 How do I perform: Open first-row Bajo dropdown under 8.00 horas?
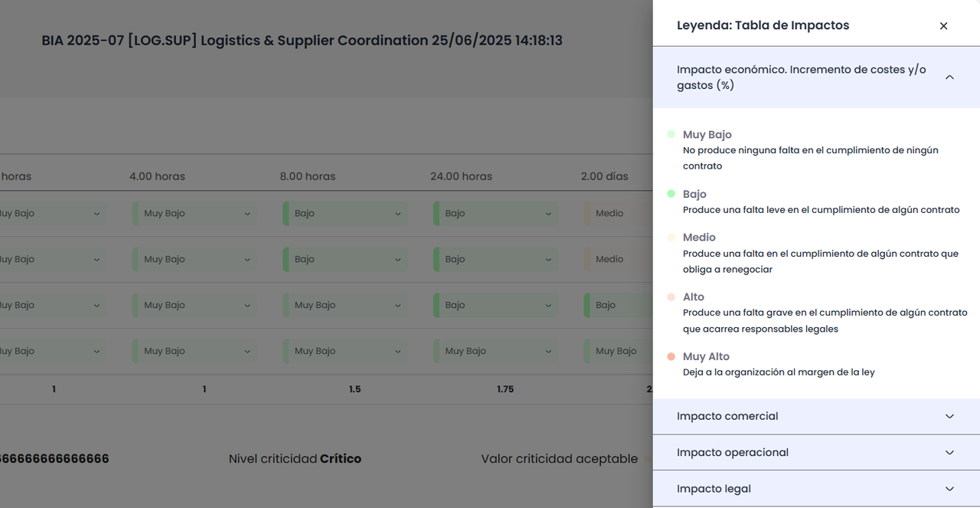click(345, 214)
